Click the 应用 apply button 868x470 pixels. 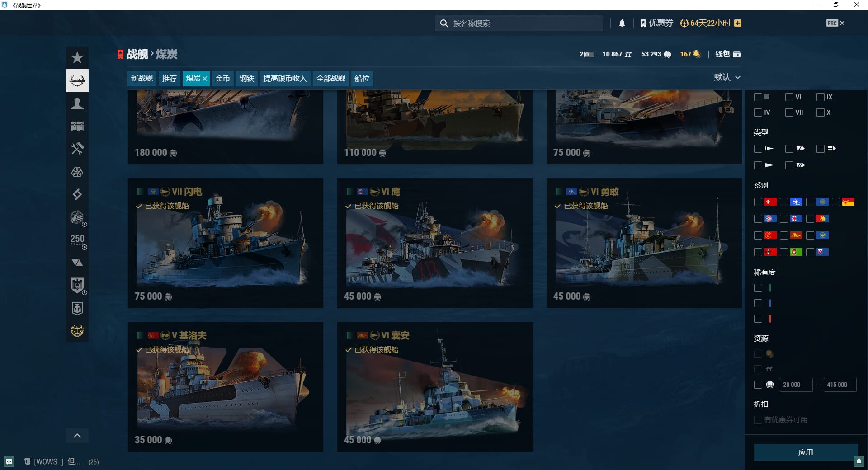tap(805, 452)
